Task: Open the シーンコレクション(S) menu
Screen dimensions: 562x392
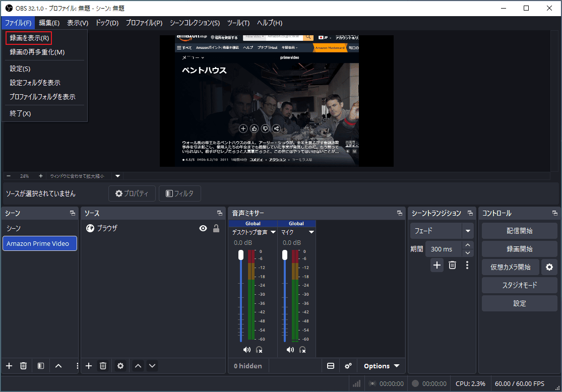Action: click(x=195, y=23)
